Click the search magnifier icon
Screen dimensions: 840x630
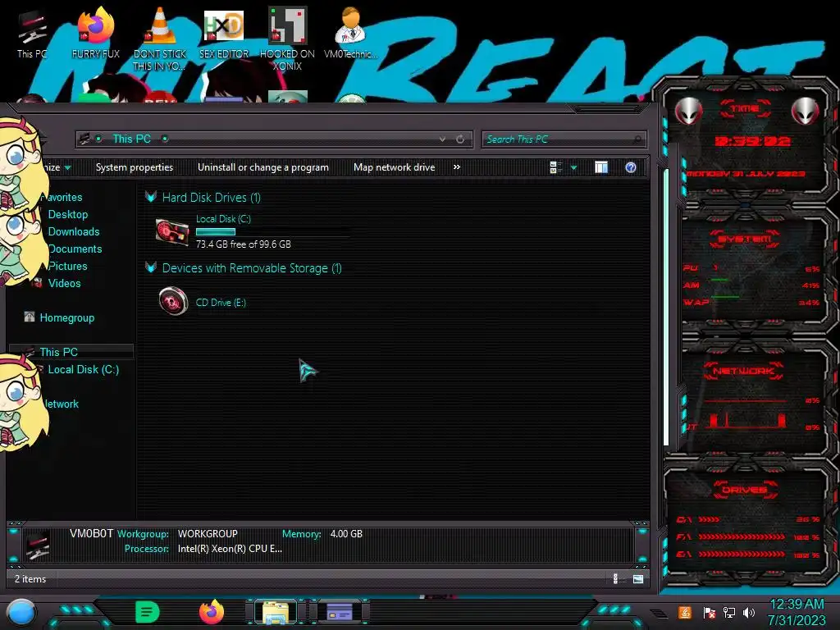click(x=637, y=139)
